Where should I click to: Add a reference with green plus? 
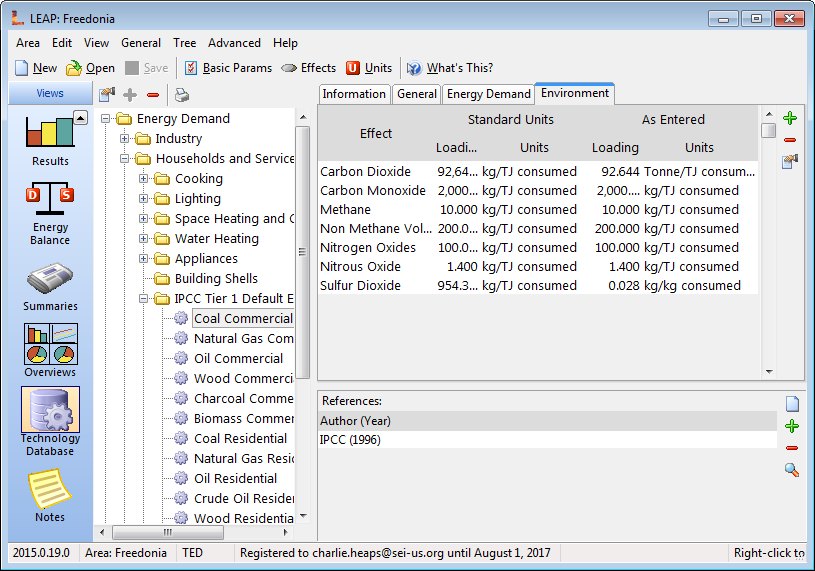(x=792, y=427)
